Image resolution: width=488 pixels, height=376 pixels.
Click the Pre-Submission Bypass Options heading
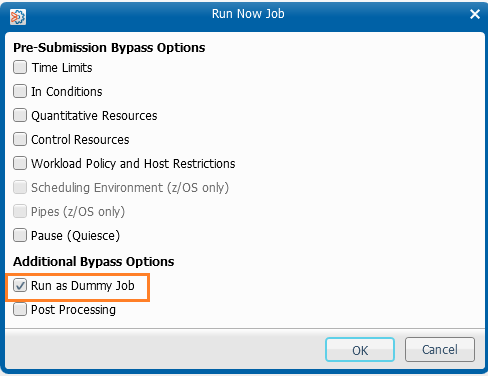pyautogui.click(x=109, y=48)
